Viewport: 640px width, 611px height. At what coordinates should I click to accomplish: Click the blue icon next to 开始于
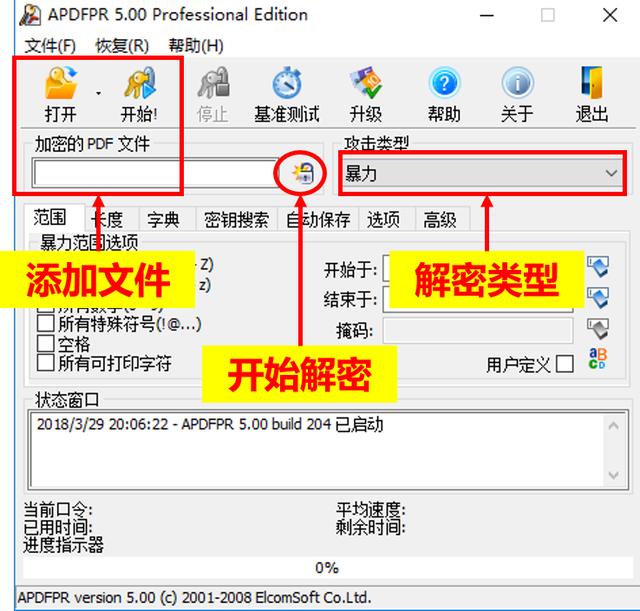[598, 267]
